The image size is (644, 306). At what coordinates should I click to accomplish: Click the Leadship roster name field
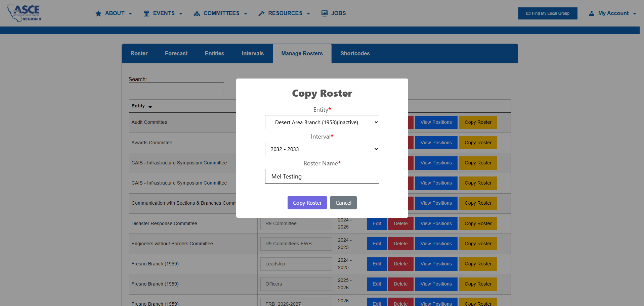296,264
